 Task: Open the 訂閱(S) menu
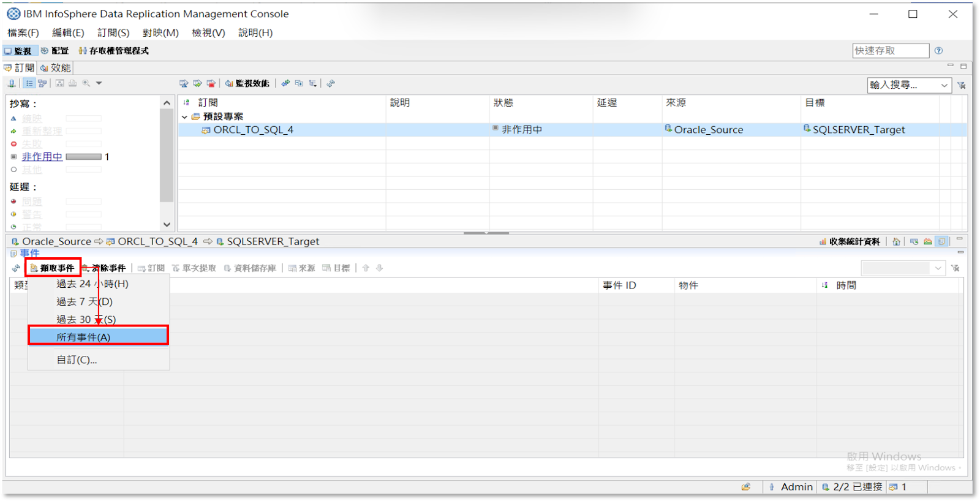[113, 32]
